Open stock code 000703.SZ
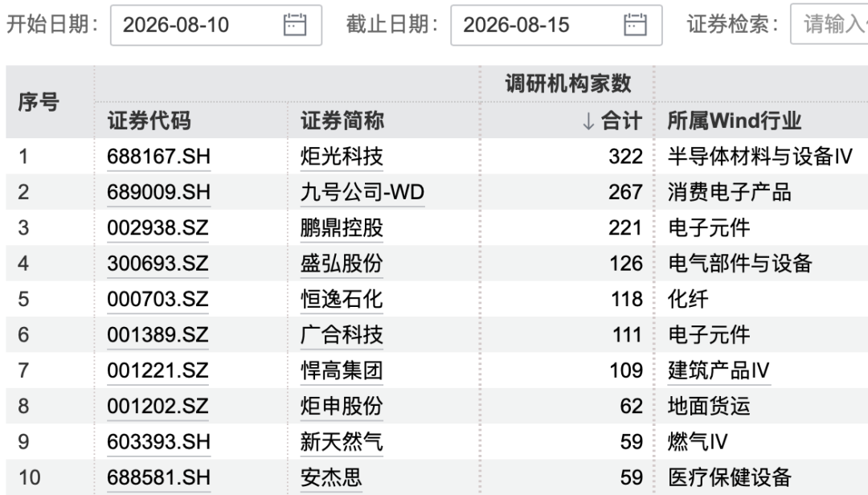868x495 pixels. point(158,300)
